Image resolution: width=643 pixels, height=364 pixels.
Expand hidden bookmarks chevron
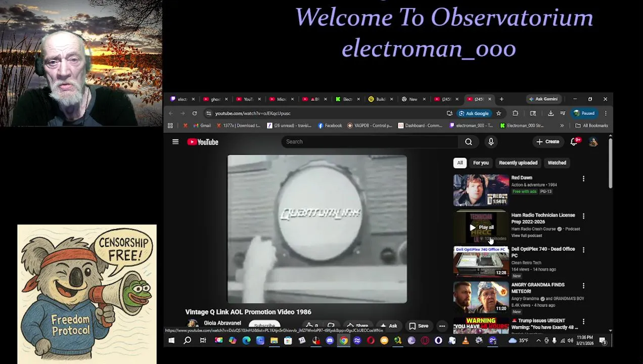coord(562,126)
